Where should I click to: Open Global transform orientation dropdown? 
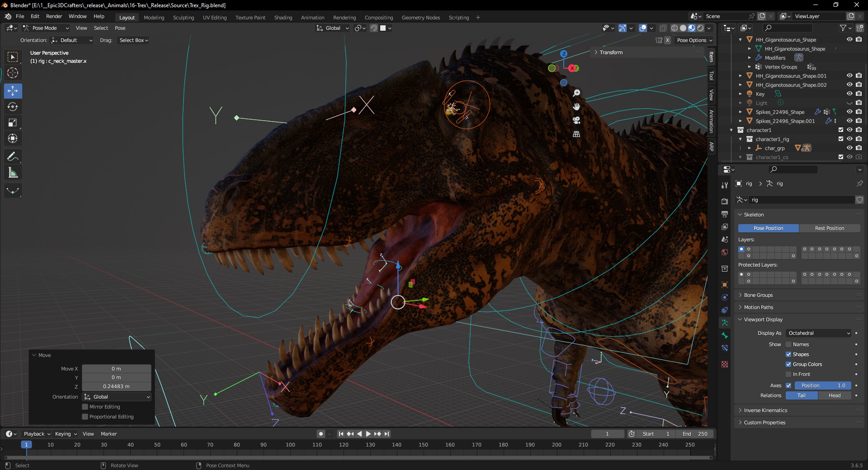tap(332, 28)
